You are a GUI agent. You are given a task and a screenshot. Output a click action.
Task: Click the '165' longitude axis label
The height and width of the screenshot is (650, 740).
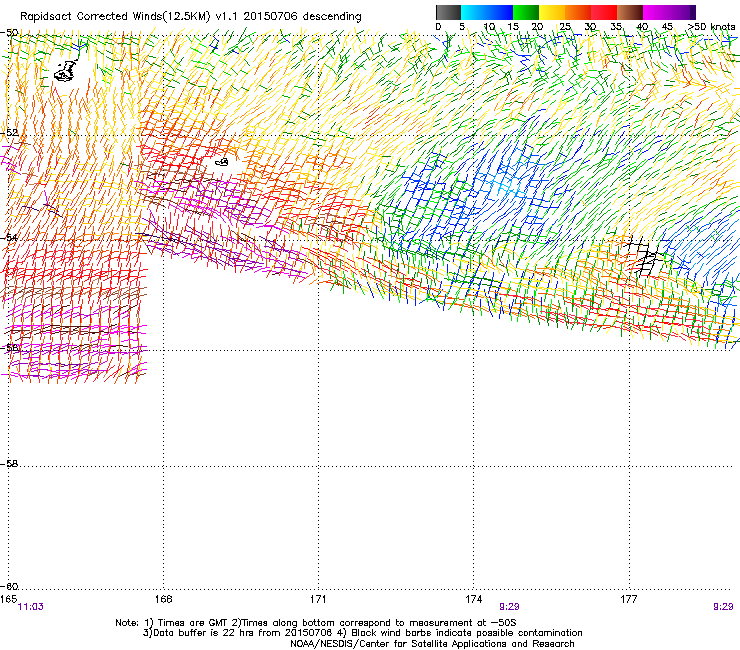8,599
